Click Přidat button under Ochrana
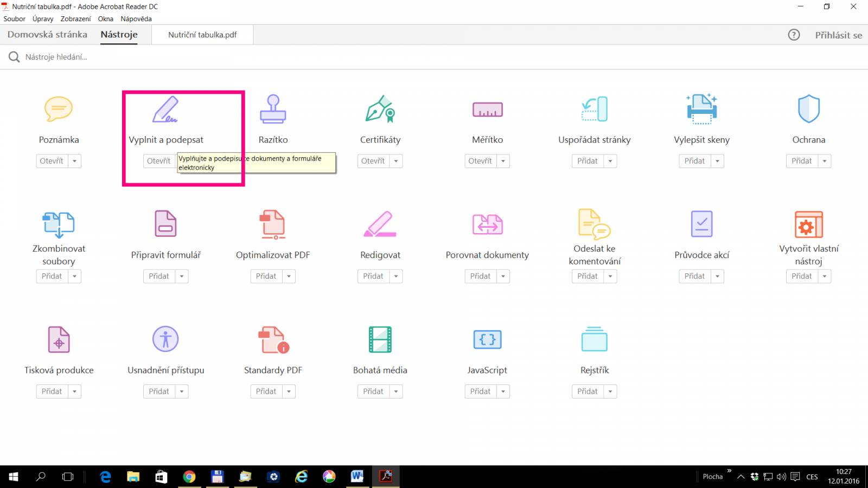868x488 pixels. (x=802, y=161)
